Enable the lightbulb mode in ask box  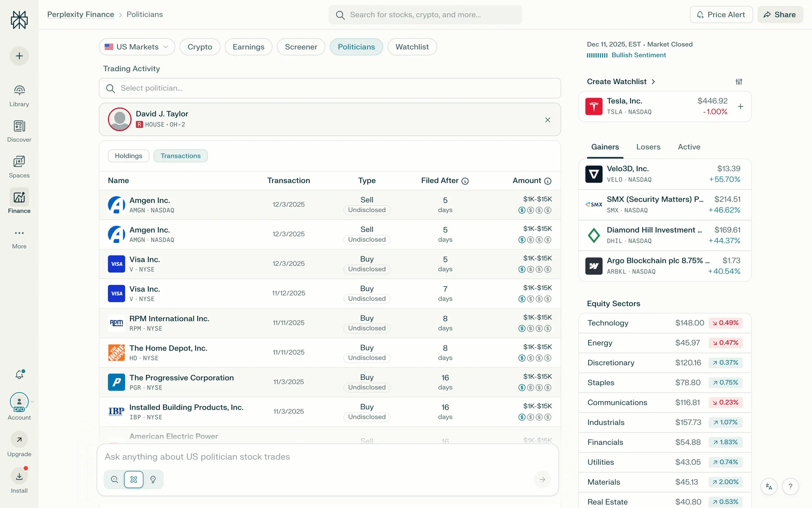point(153,480)
